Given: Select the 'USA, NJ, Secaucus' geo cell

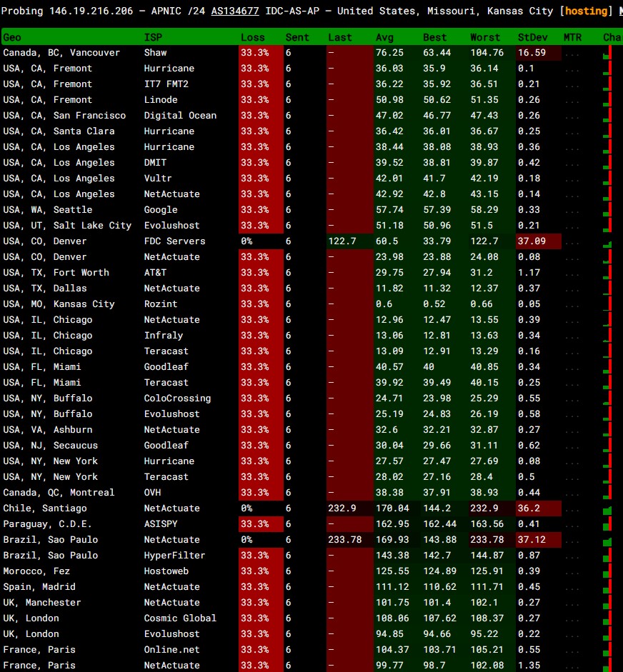Looking at the screenshot, I should pyautogui.click(x=50, y=446).
